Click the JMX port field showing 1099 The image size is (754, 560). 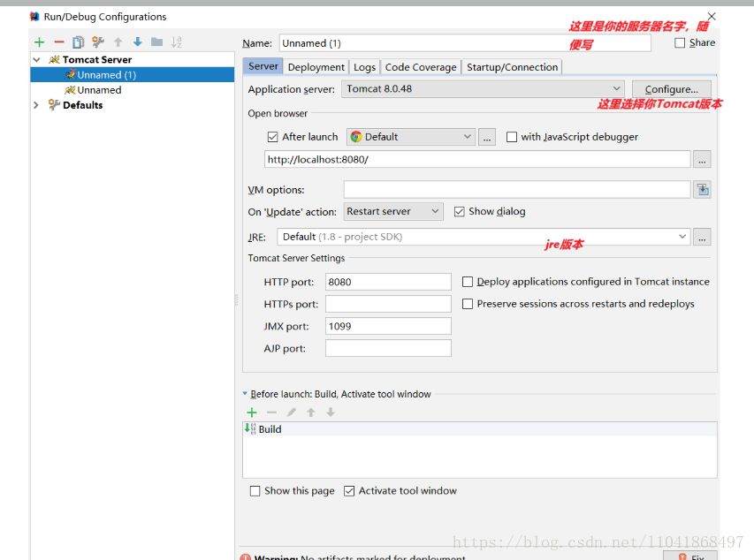[388, 326]
